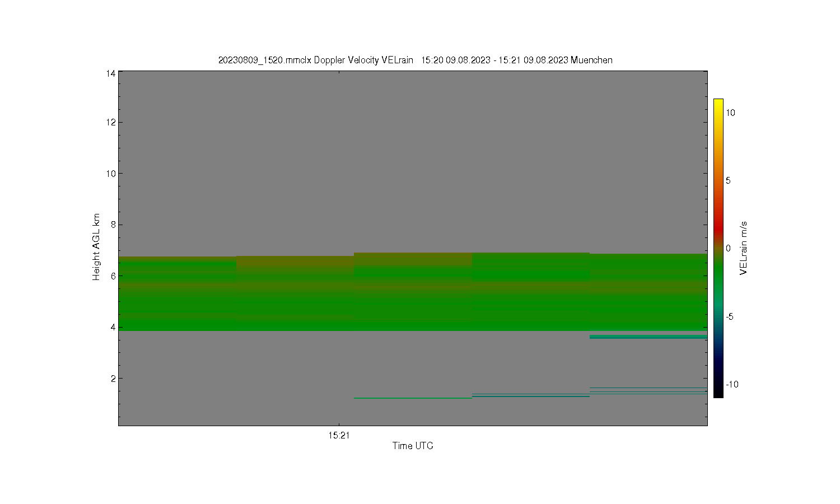Click the colorbar '0' value label
The height and width of the screenshot is (504, 840).
click(x=728, y=248)
